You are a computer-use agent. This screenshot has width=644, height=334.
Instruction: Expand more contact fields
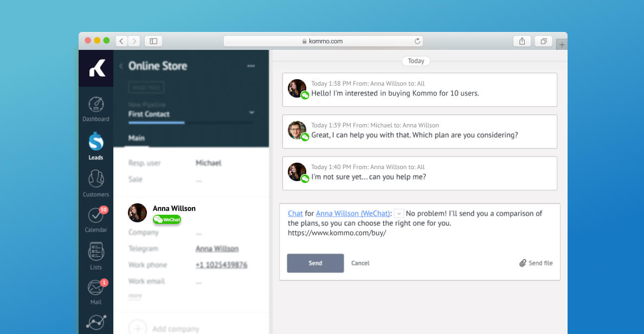pyautogui.click(x=135, y=296)
